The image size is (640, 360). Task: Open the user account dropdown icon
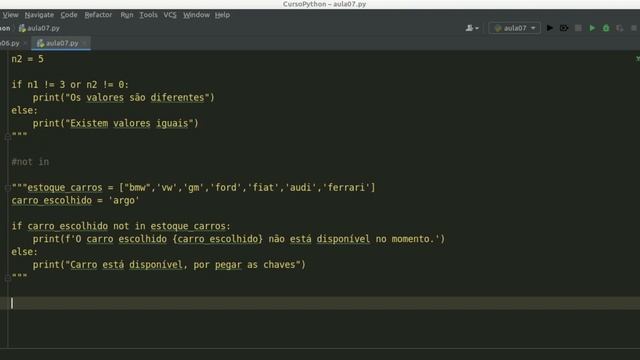coord(472,28)
